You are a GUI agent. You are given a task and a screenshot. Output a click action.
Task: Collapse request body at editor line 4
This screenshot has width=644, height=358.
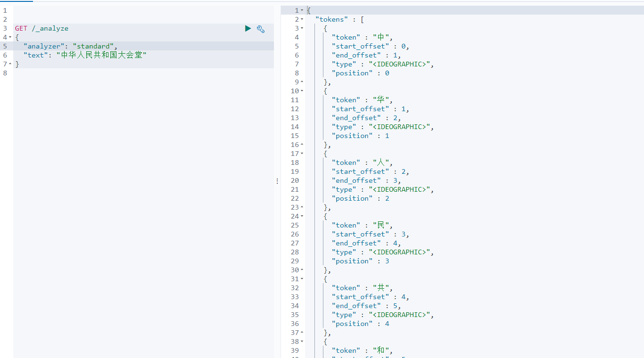pos(10,37)
